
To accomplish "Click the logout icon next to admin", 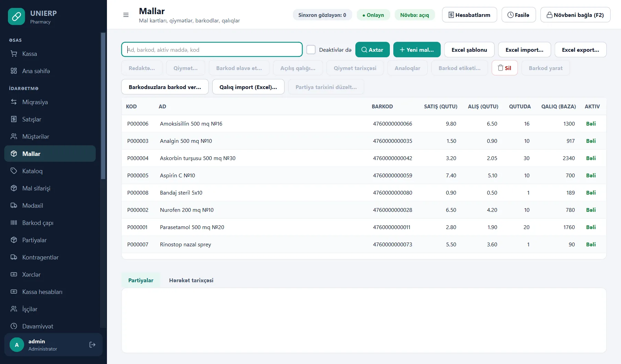I will click(x=92, y=345).
